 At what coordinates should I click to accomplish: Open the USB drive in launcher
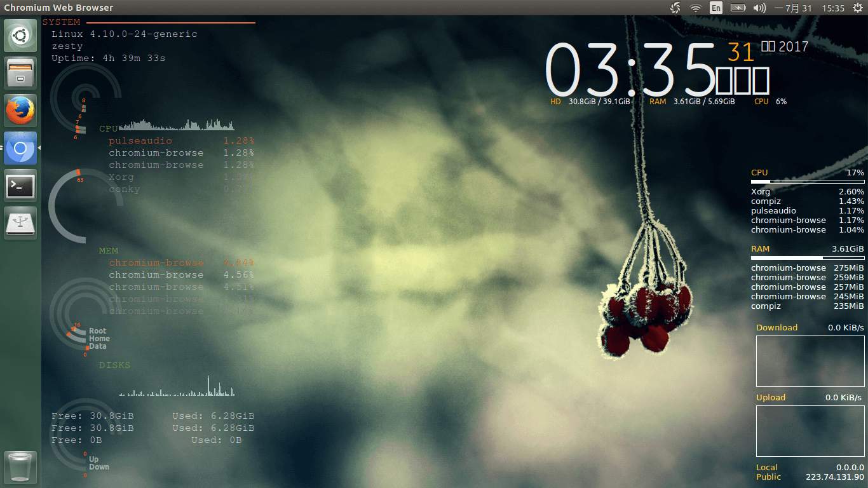pyautogui.click(x=20, y=223)
